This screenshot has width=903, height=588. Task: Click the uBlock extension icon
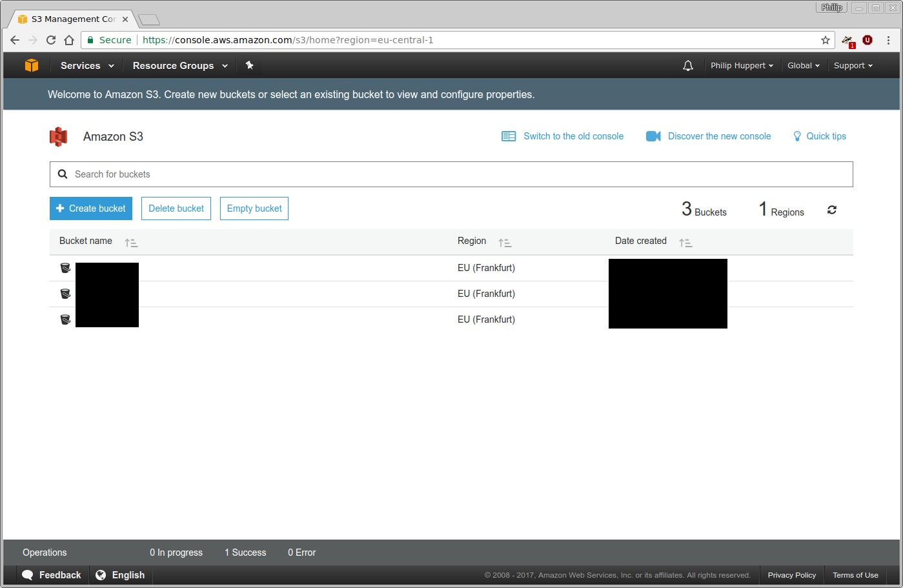[867, 40]
